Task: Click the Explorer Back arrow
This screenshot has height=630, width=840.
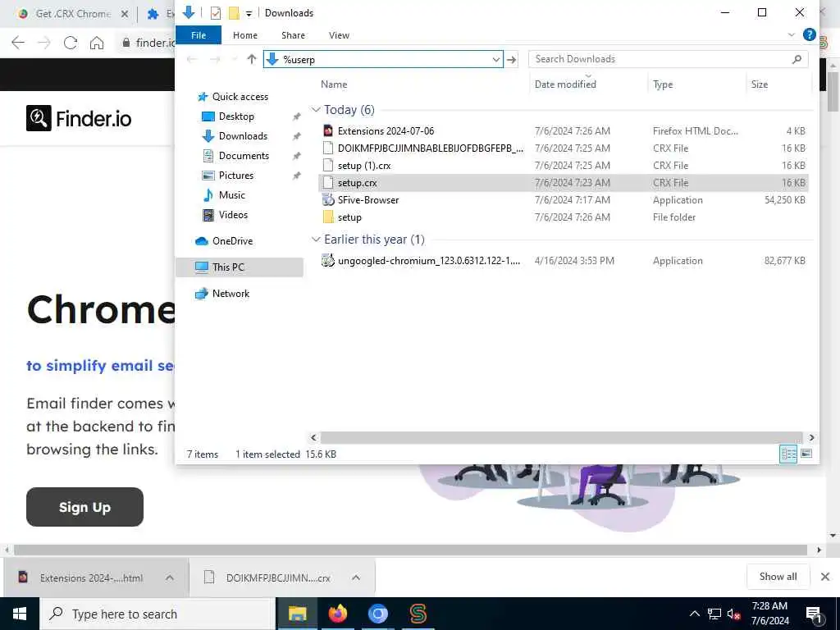Action: (x=191, y=59)
